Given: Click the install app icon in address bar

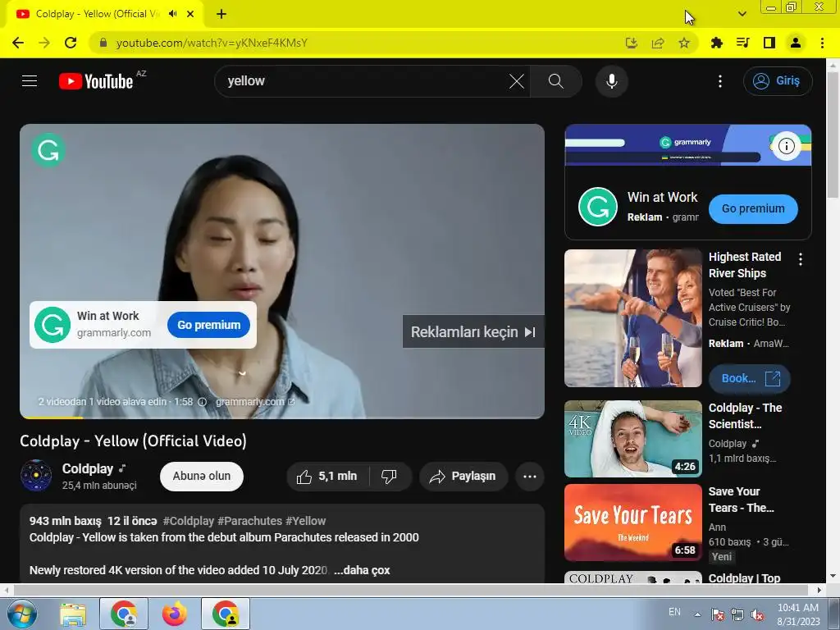Looking at the screenshot, I should pyautogui.click(x=632, y=43).
